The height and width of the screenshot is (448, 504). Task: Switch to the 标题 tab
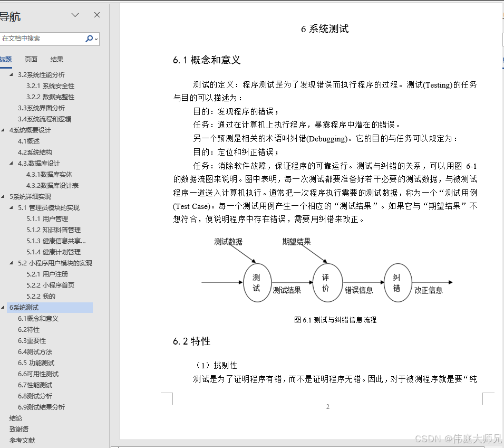coord(6,59)
